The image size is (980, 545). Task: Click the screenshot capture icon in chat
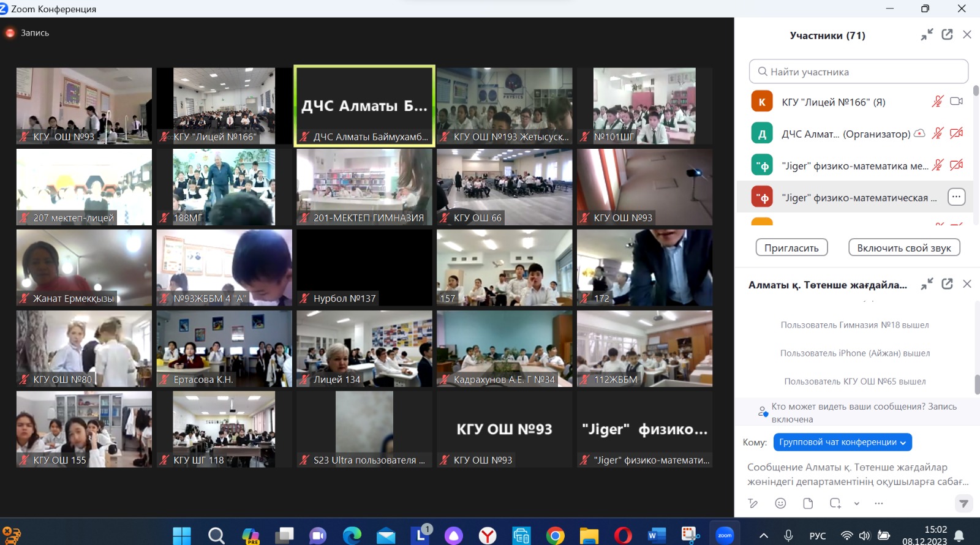pos(835,503)
